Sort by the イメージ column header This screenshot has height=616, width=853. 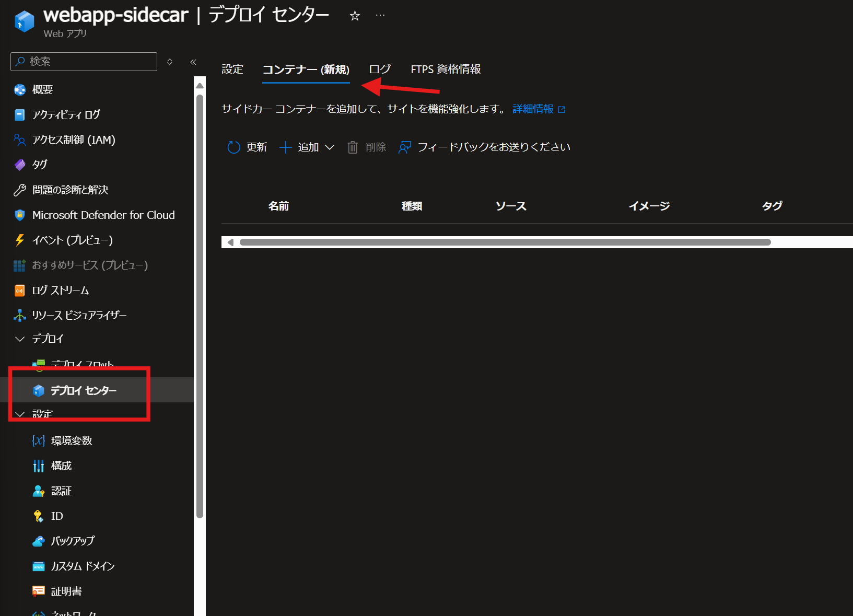click(649, 206)
